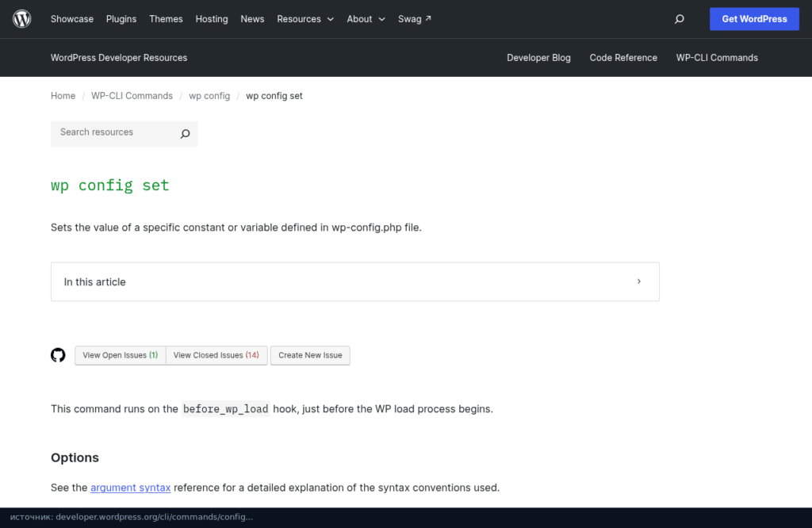Open the Swag external link

[414, 19]
